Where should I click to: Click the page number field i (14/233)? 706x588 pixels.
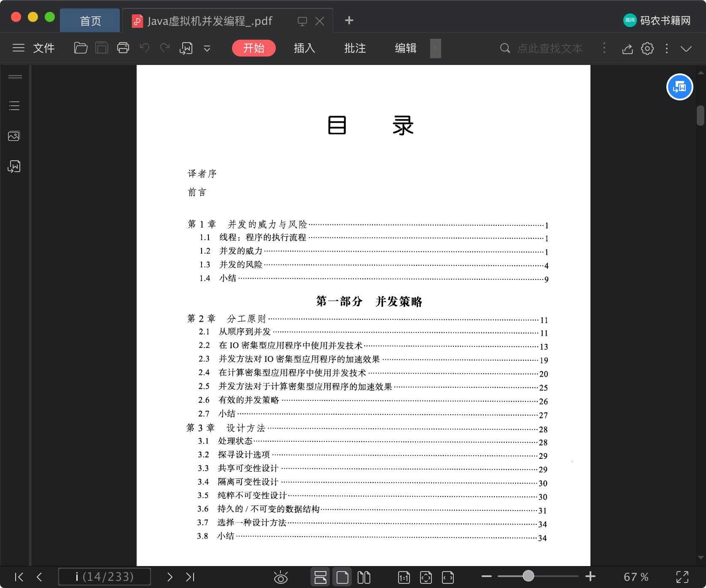pyautogui.click(x=105, y=577)
